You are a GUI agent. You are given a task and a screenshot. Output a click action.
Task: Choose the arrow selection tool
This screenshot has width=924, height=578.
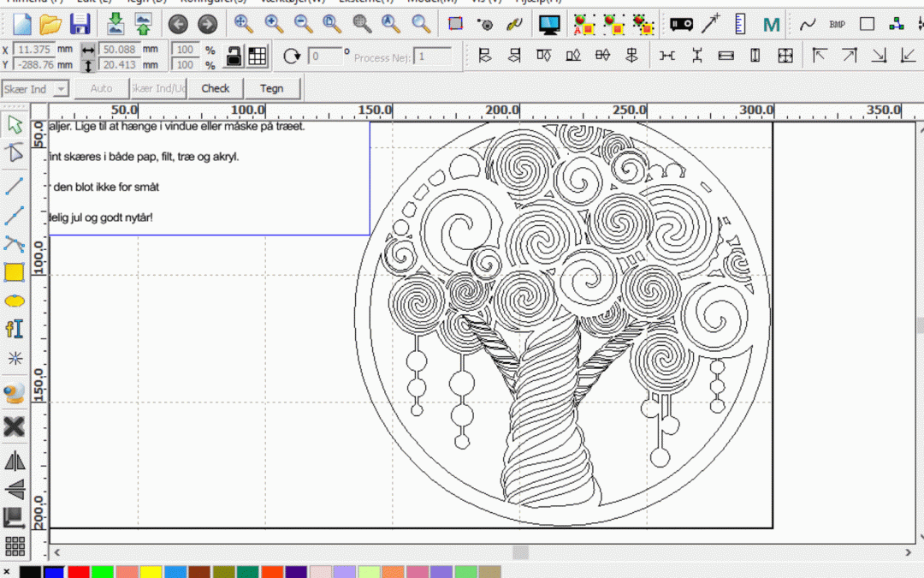15,125
